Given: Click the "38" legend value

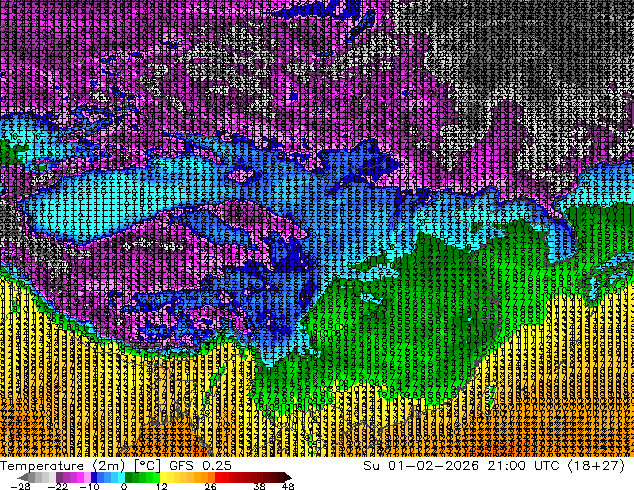Looking at the screenshot, I should [259, 486].
